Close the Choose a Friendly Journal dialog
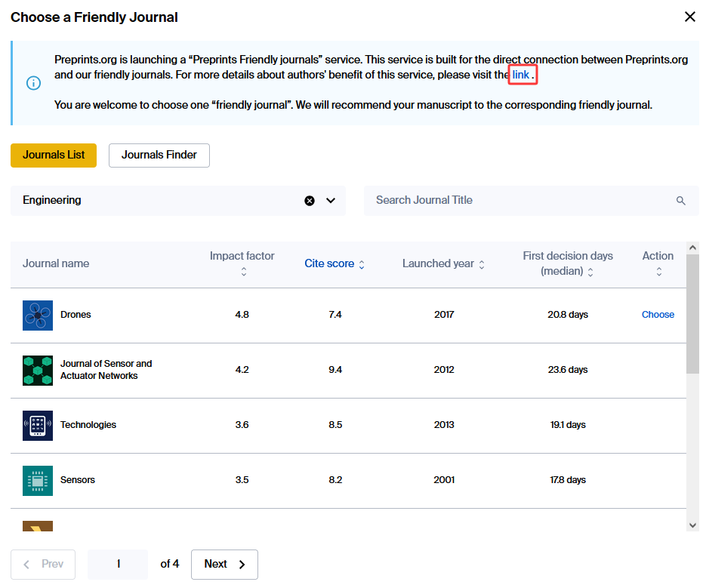Image resolution: width=709 pixels, height=588 pixels. [689, 17]
